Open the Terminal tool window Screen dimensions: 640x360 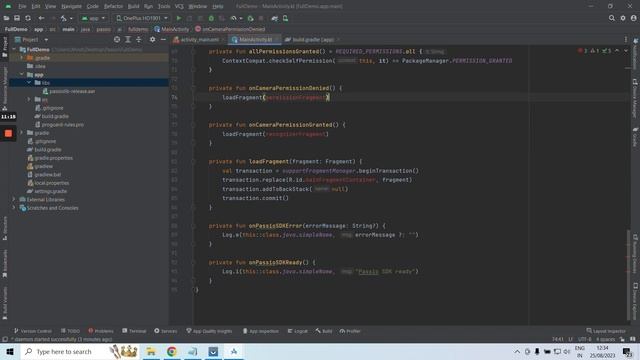[x=134, y=331]
